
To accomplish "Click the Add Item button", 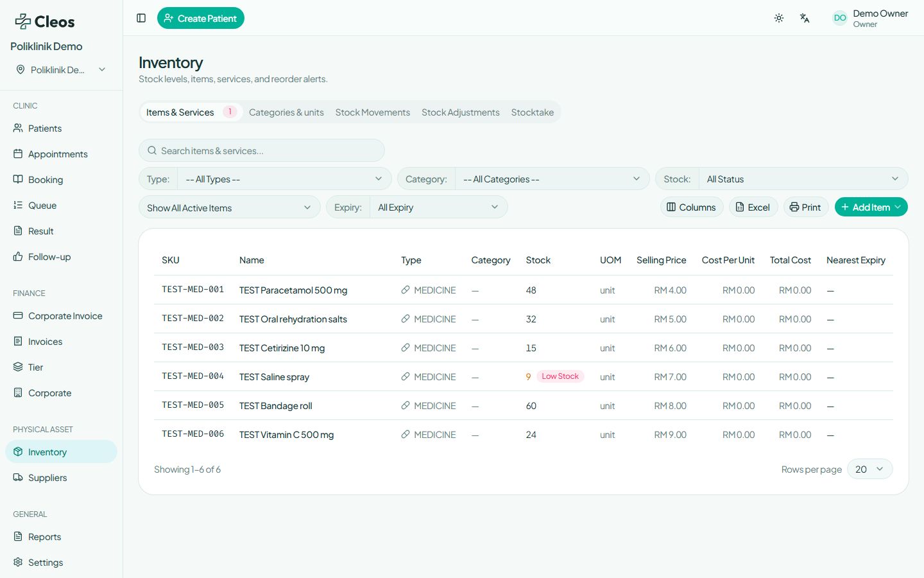I will click(871, 207).
